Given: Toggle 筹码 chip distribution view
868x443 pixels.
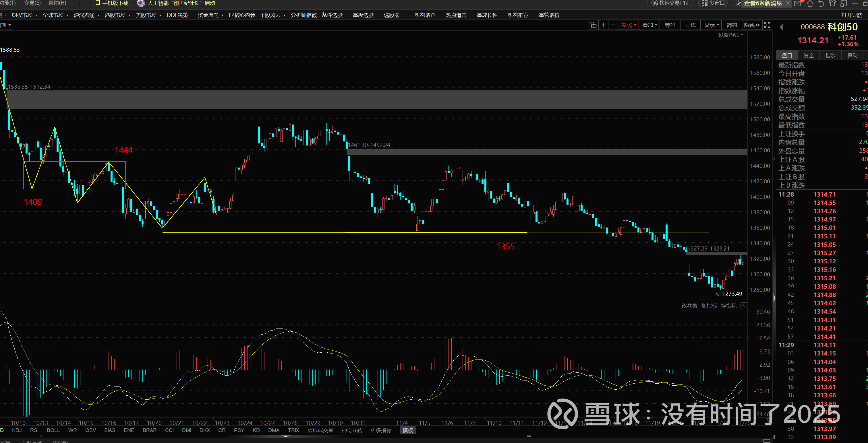Looking at the screenshot, I should tap(670, 25).
